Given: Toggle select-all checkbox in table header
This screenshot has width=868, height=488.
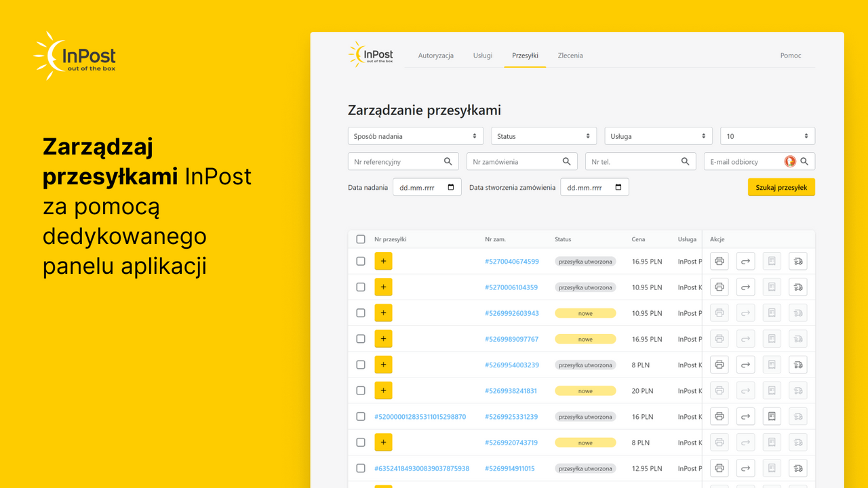Looking at the screenshot, I should coord(361,239).
